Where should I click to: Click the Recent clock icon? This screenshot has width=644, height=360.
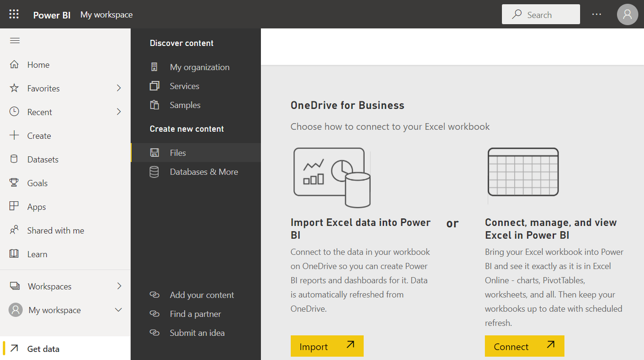pos(14,112)
